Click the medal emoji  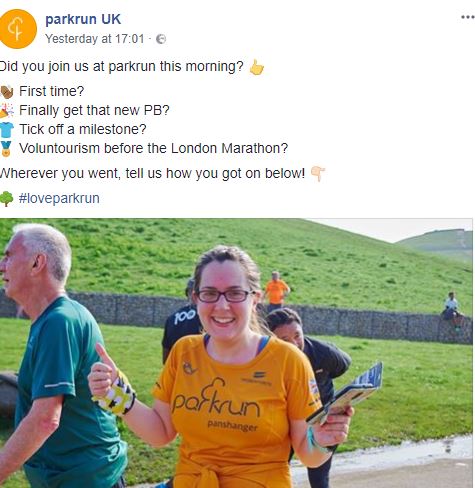tap(6, 149)
